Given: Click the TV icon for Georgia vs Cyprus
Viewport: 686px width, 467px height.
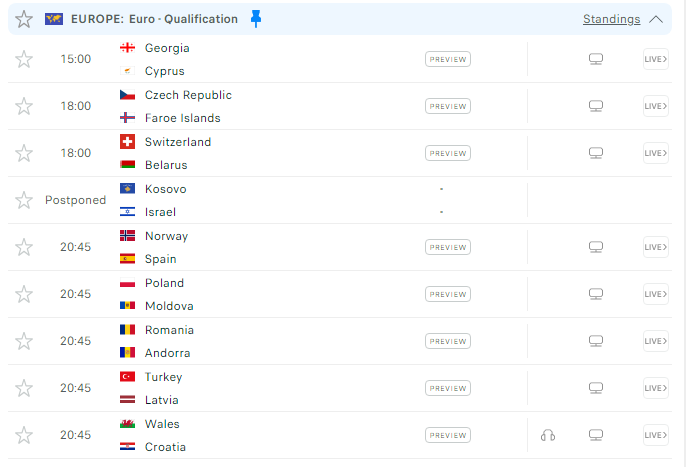Looking at the screenshot, I should 596,59.
